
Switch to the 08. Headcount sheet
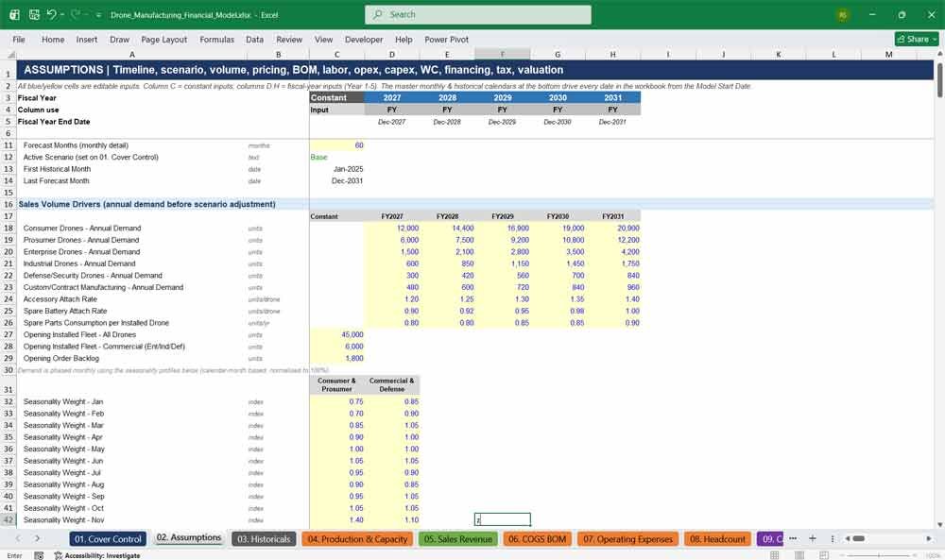[717, 539]
